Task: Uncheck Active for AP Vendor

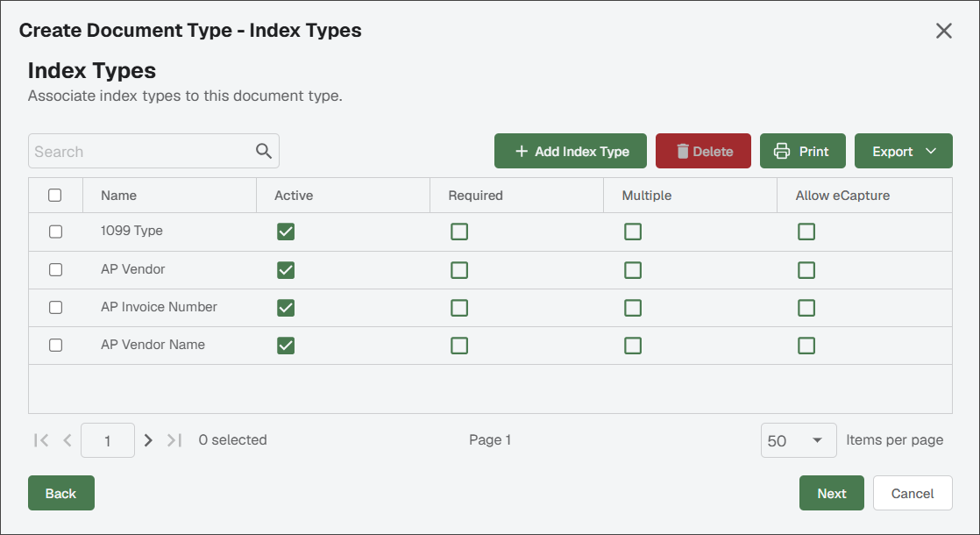Action: [286, 270]
